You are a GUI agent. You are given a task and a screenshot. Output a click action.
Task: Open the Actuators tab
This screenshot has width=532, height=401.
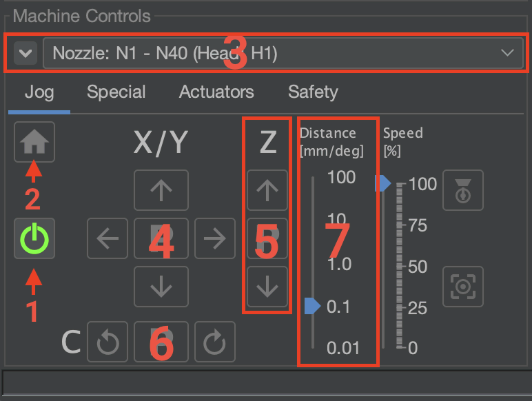tap(216, 92)
